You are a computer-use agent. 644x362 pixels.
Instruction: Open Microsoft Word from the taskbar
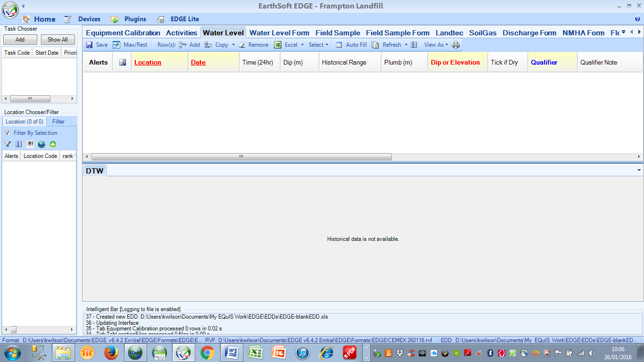pos(231,353)
